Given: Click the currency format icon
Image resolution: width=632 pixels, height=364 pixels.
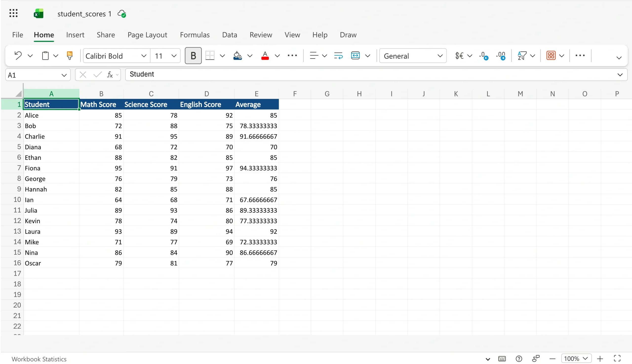Looking at the screenshot, I should click(459, 56).
